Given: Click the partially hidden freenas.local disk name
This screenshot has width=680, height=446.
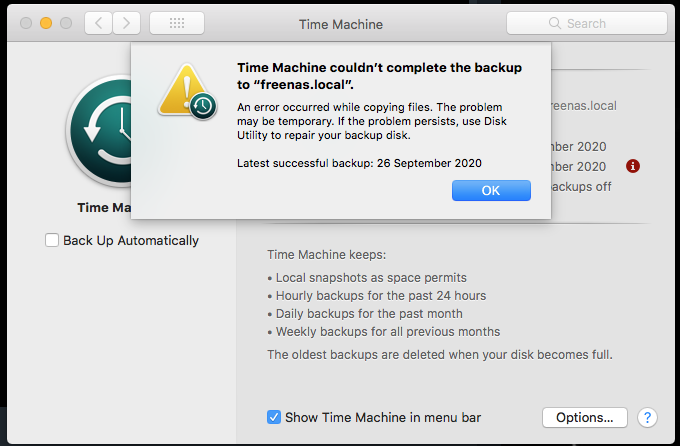Looking at the screenshot, I should pyautogui.click(x=584, y=106).
